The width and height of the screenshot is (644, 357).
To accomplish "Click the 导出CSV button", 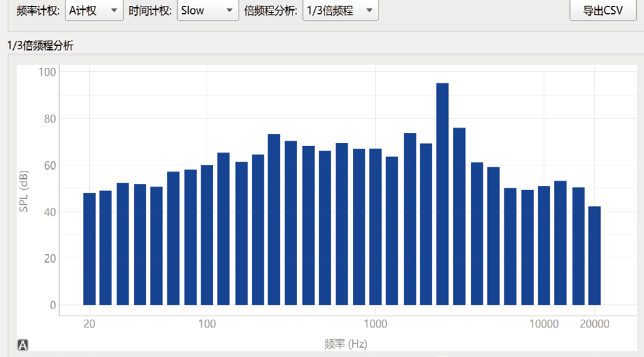I will 603,10.
